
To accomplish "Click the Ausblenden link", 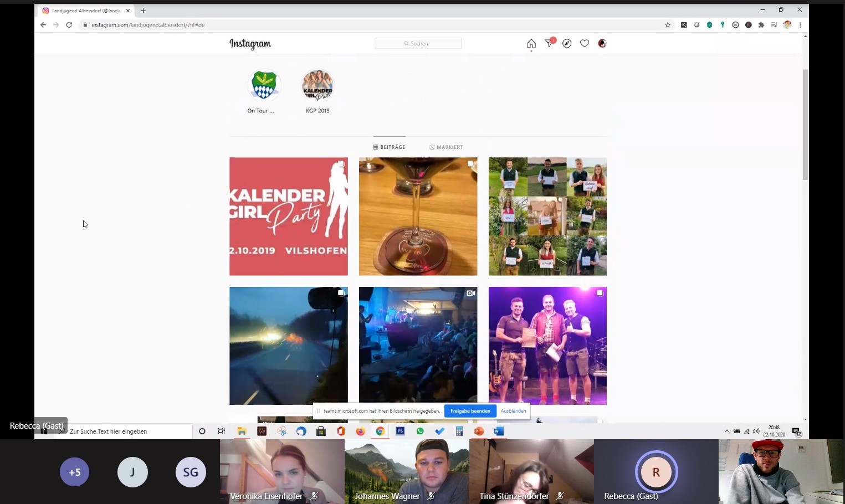I will (x=513, y=411).
